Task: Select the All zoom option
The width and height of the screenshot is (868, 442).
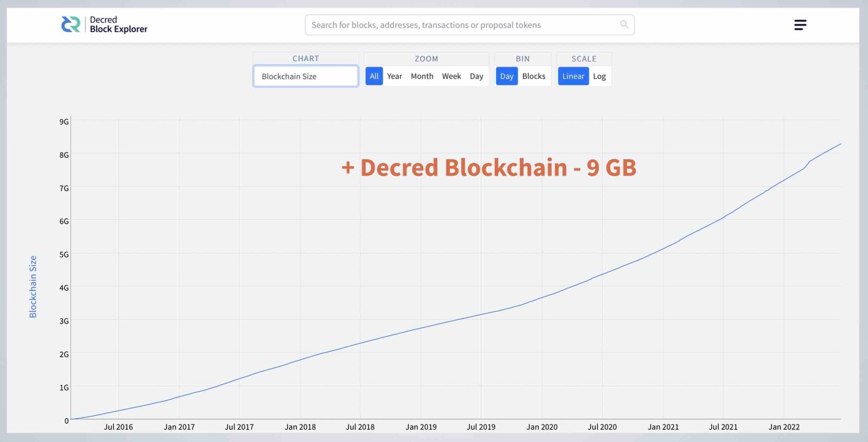Action: (x=374, y=76)
